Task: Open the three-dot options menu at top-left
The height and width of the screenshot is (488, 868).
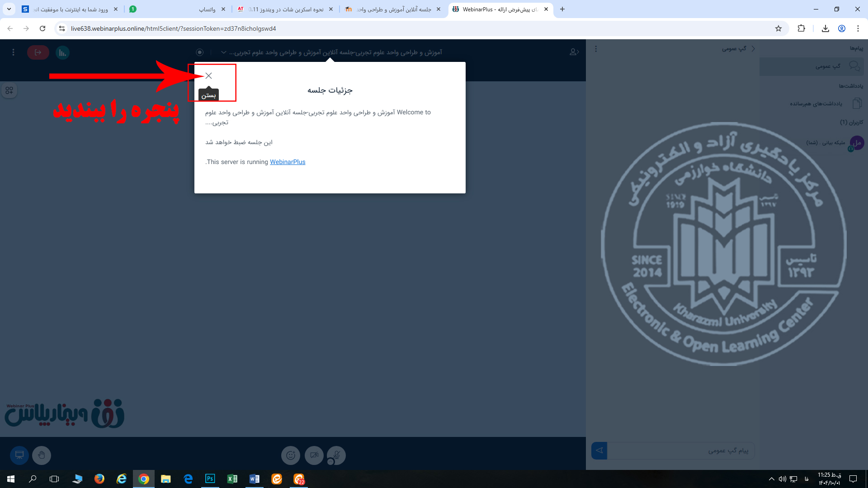Action: point(13,52)
